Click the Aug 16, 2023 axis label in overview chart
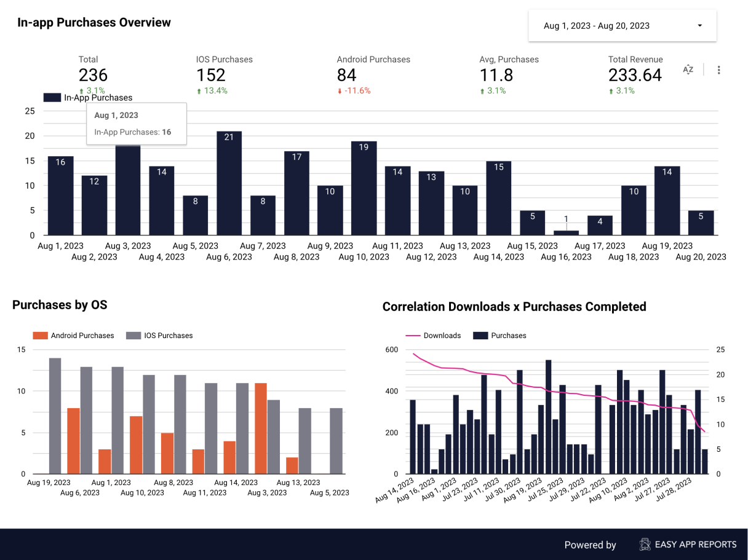Screen dimensions: 748x560 (566, 257)
